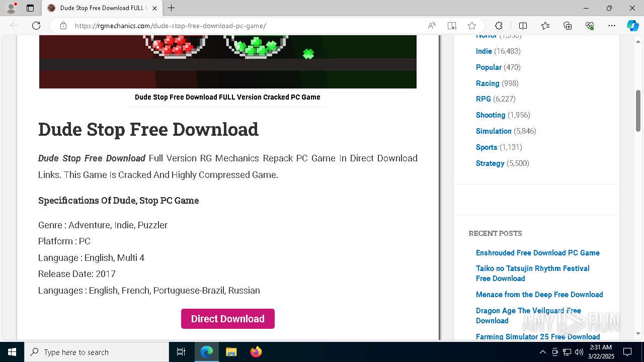
Task: Activate the Read aloud icon
Action: 432,26
